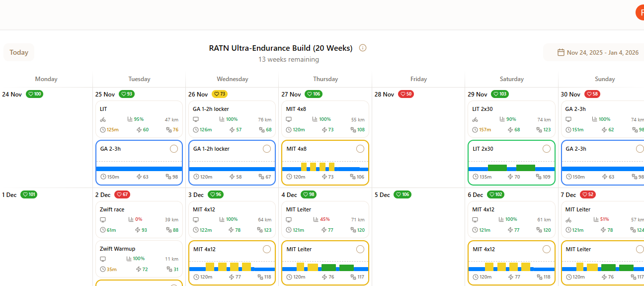Select the Wednesday column header
Image resolution: width=644 pixels, height=286 pixels.
pos(232,79)
